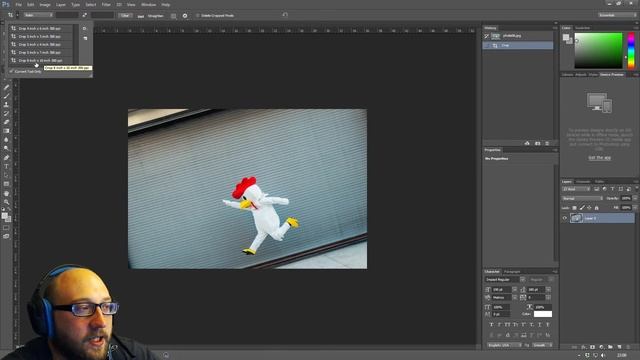Click the crop width input field
This screenshot has width=640, height=360.
[x=67, y=15]
